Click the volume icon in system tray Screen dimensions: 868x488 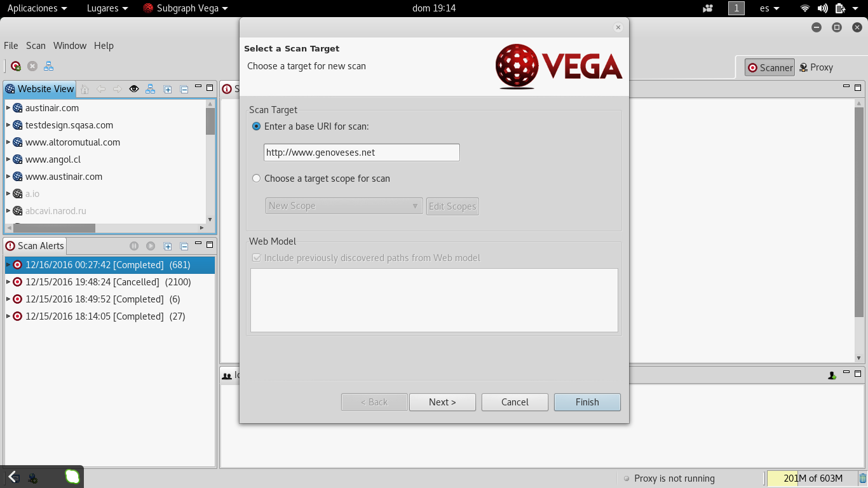point(823,8)
